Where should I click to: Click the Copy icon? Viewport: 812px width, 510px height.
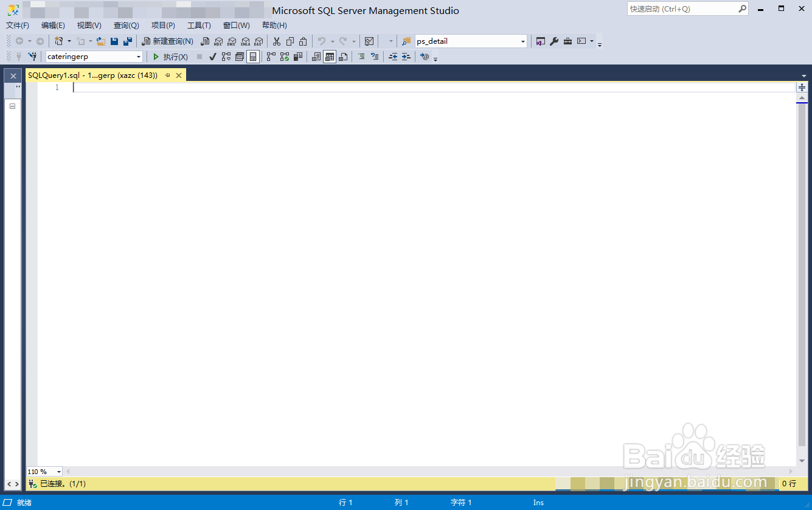[x=290, y=41]
